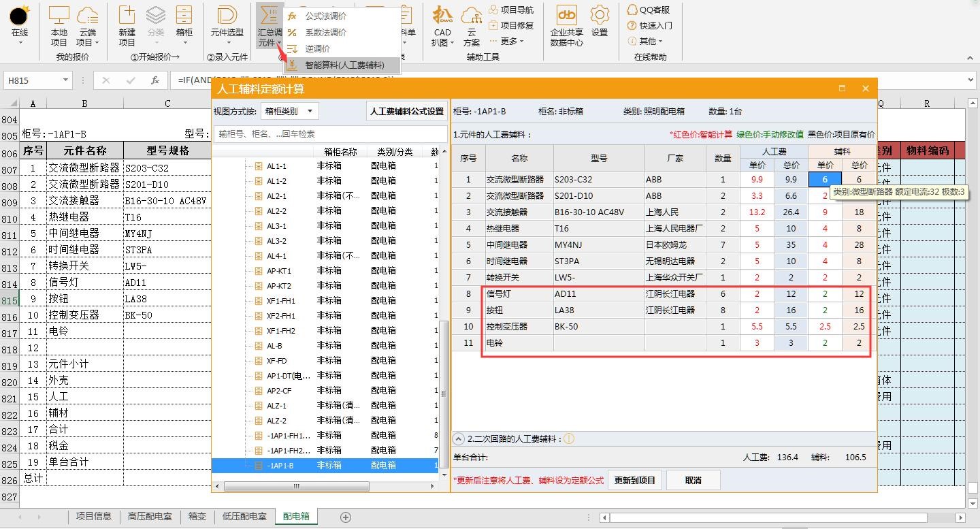Click the info icon beside 二次回路的人工费辅料
980x529 pixels.
tap(569, 439)
